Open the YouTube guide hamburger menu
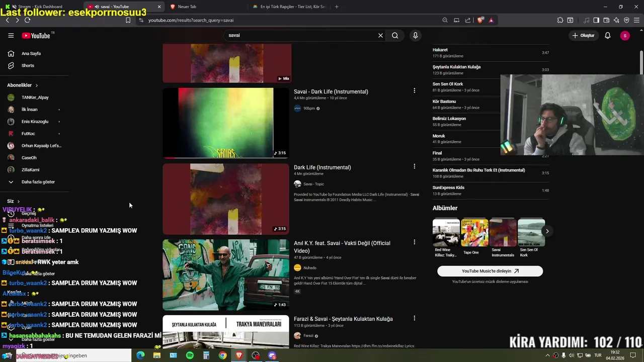The height and width of the screenshot is (362, 644). (11, 36)
